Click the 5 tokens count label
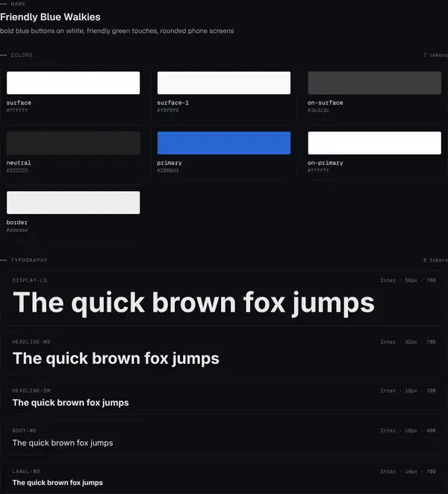448x494 pixels. (435, 260)
